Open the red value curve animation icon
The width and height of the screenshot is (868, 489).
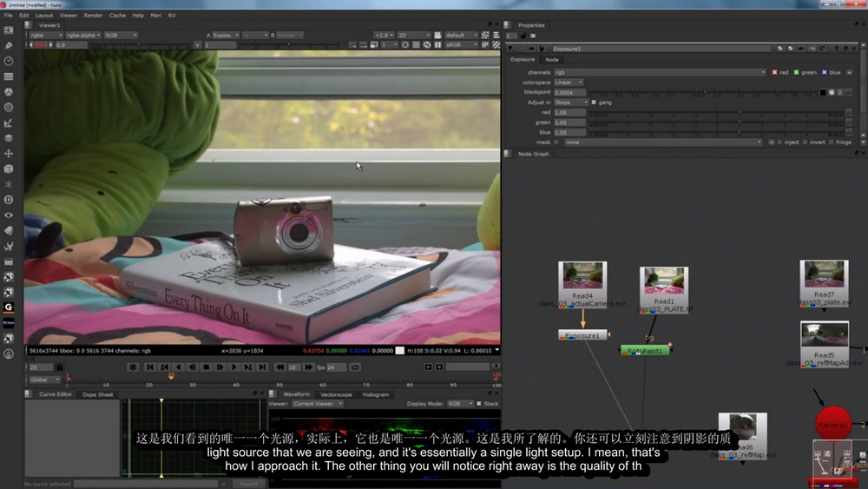849,112
